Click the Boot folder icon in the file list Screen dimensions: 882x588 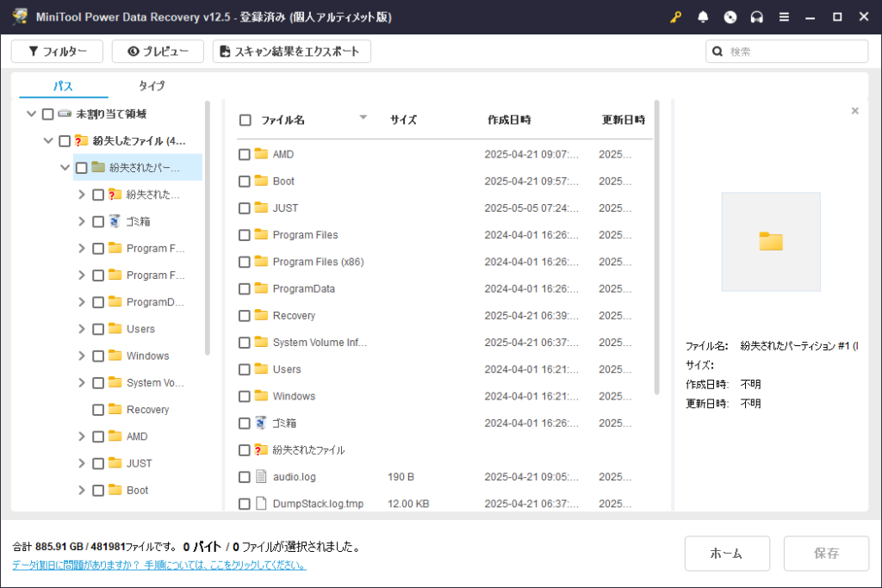(261, 181)
